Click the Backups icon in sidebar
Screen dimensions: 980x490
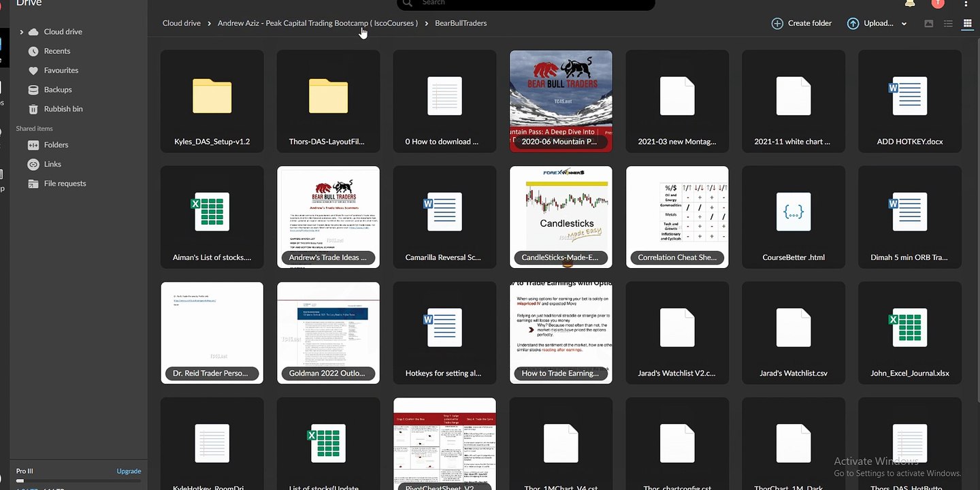[33, 90]
